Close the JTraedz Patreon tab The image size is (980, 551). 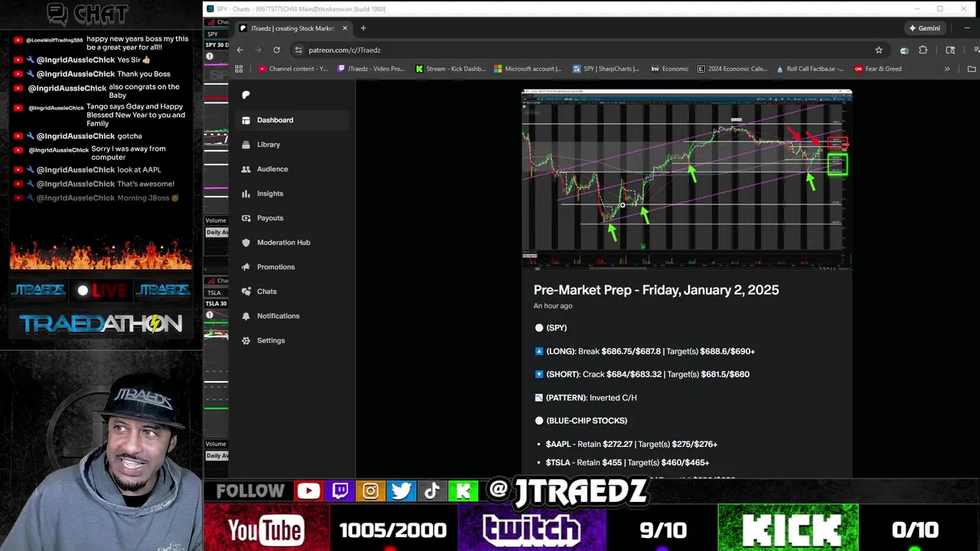[x=345, y=28]
